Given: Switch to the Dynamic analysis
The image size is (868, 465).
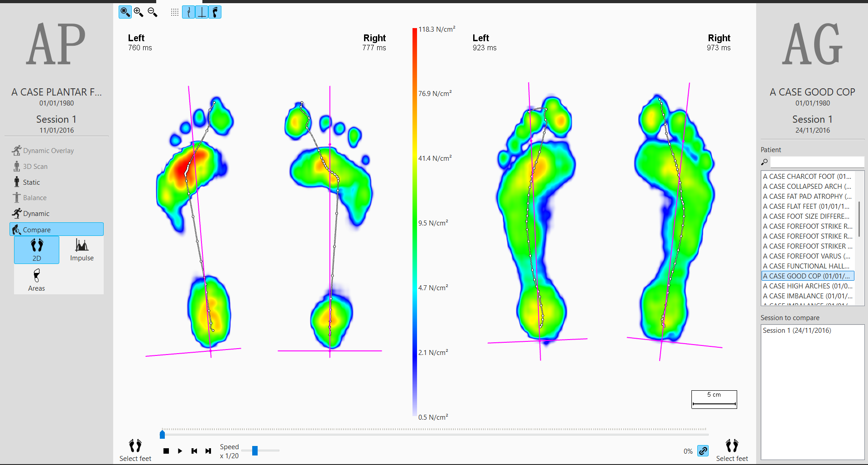Looking at the screenshot, I should [31, 213].
